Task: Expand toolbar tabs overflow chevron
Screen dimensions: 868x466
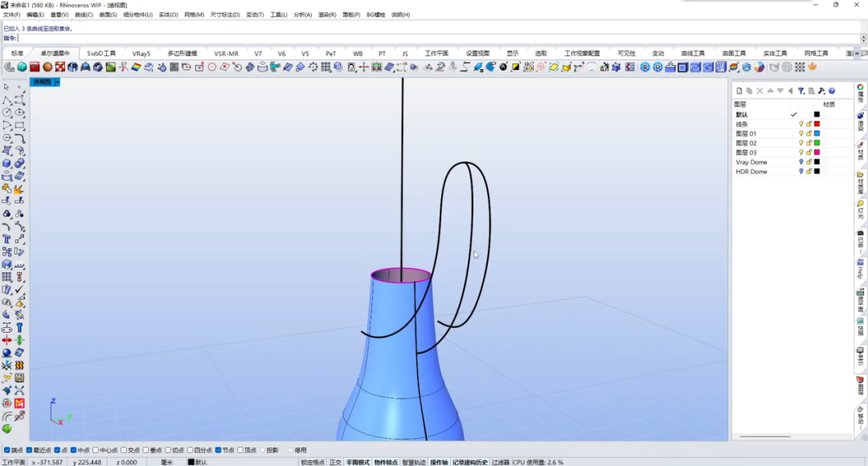Action: point(858,54)
